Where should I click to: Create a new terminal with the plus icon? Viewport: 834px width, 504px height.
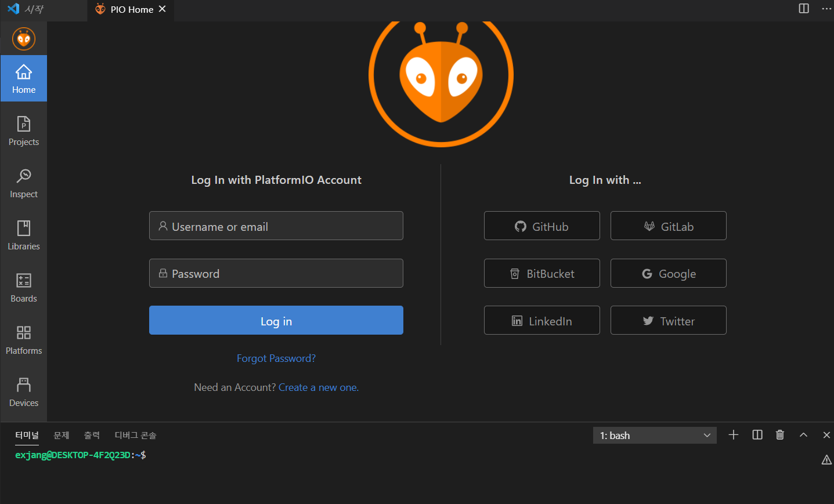coord(734,435)
